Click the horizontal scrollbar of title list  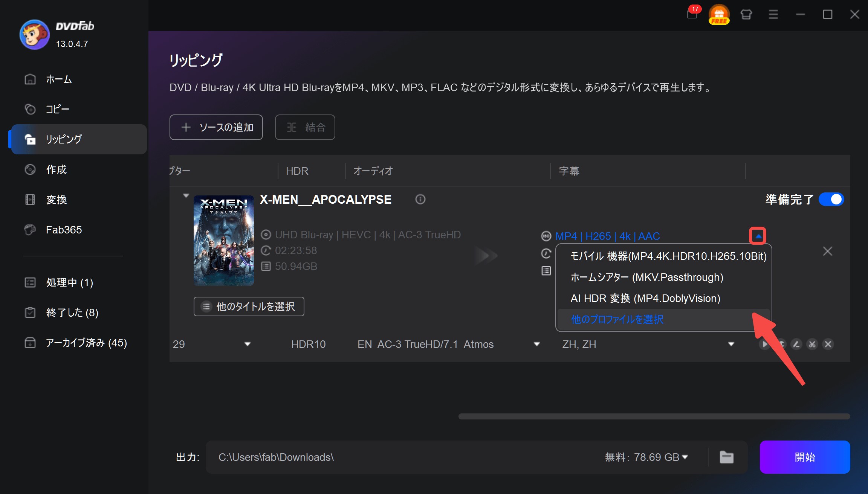[x=654, y=416]
